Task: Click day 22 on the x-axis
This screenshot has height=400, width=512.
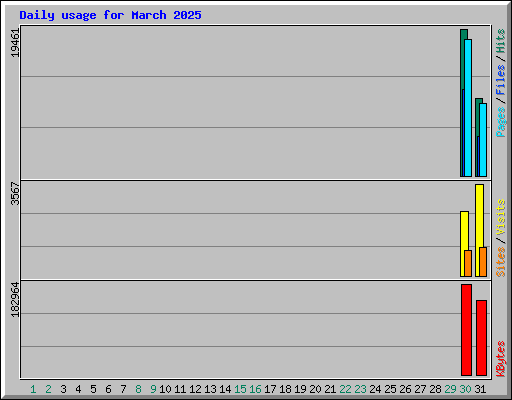Action: click(x=345, y=389)
